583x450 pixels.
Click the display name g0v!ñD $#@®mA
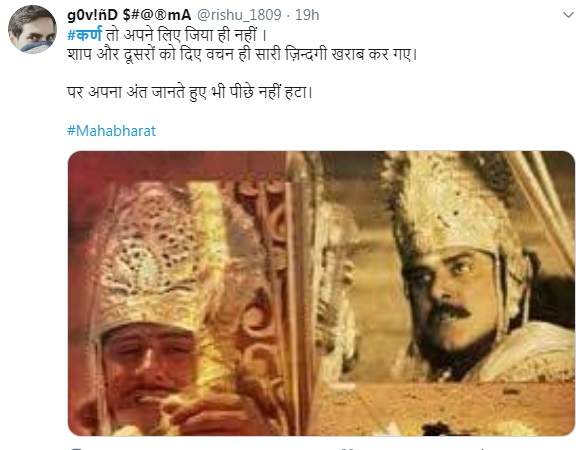(129, 15)
